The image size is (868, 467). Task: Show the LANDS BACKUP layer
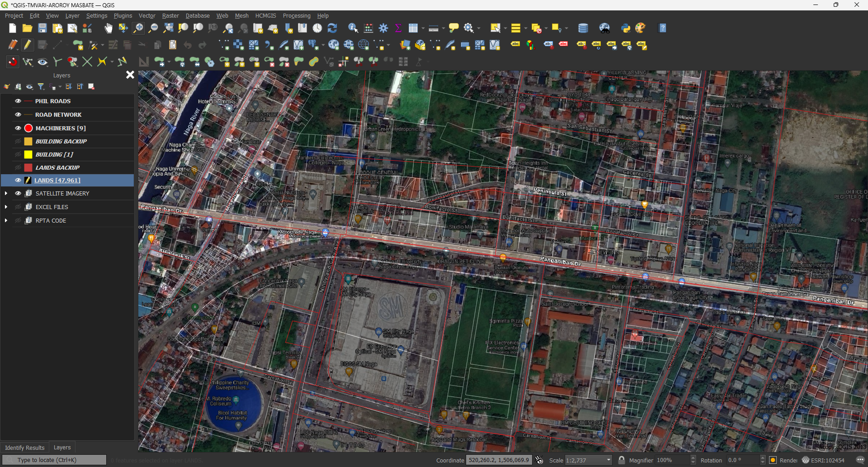18,167
